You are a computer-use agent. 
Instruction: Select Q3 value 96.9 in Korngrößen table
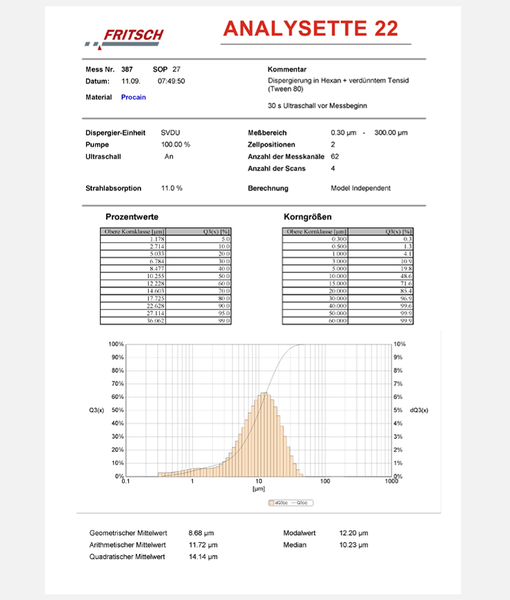380,298
